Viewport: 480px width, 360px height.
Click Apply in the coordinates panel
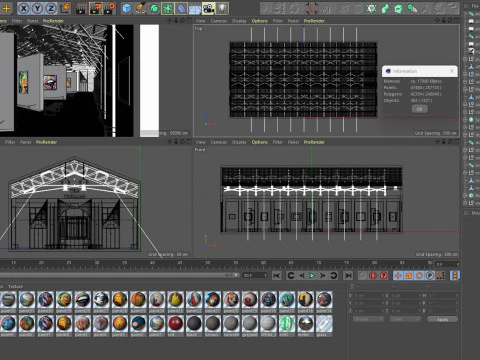tap(442, 319)
